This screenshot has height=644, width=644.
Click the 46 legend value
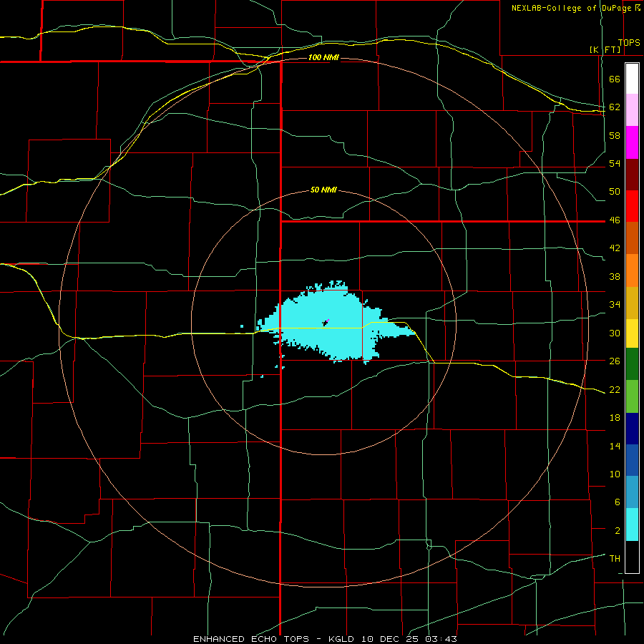click(x=615, y=220)
